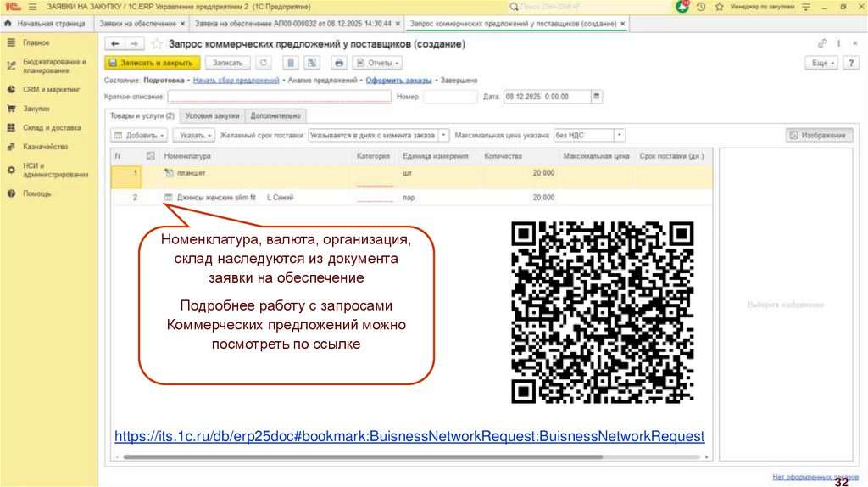Screen dimensions: 868x487
Task: Click Начать сбор предложений link
Action: tap(236, 81)
